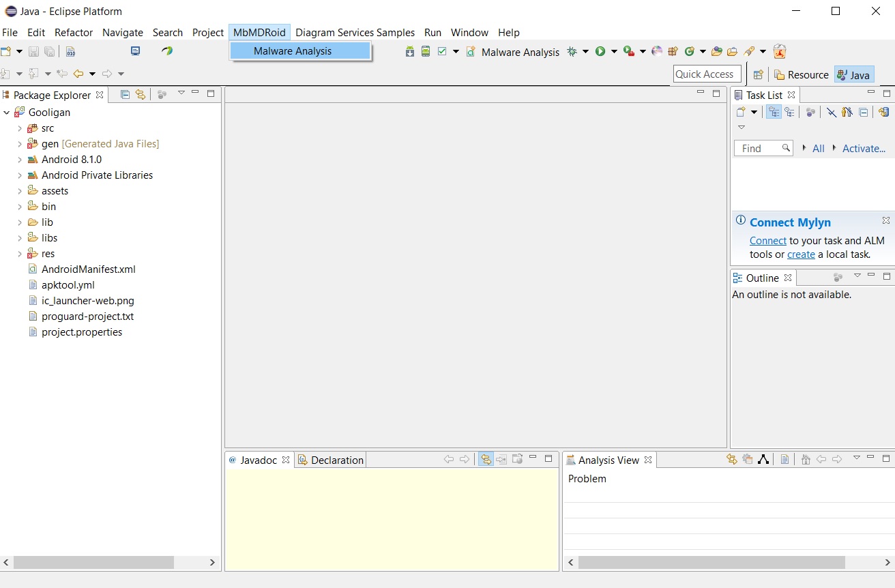This screenshot has height=588, width=895.
Task: Click Synchronize Changed icon in Task List
Action: pyautogui.click(x=883, y=113)
